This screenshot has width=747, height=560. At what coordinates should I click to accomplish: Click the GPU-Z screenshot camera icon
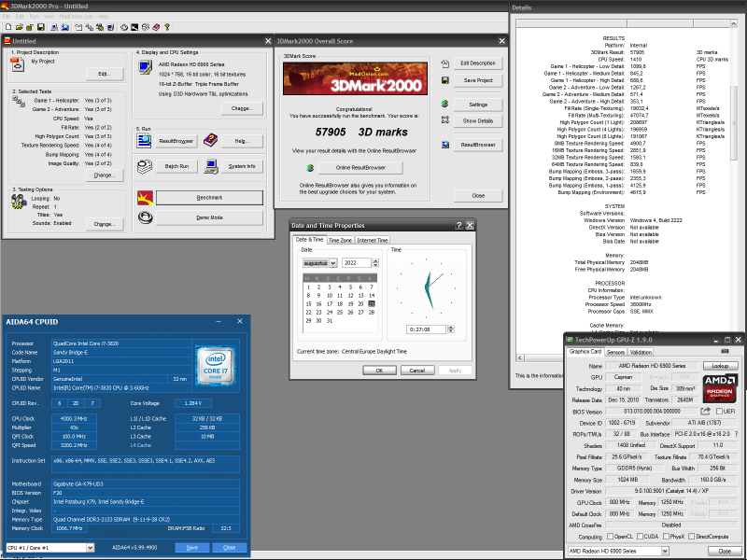point(726,352)
